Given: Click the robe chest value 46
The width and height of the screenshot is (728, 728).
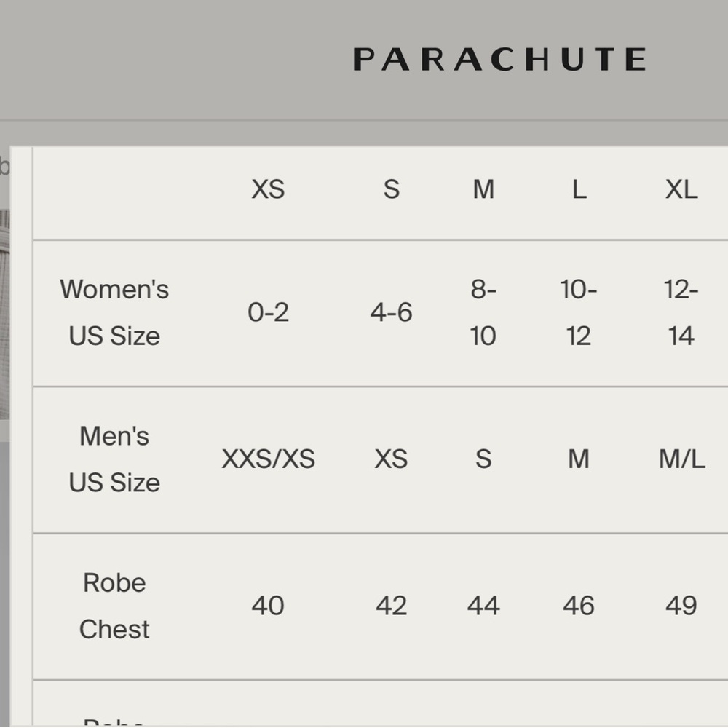Looking at the screenshot, I should pos(579,606).
